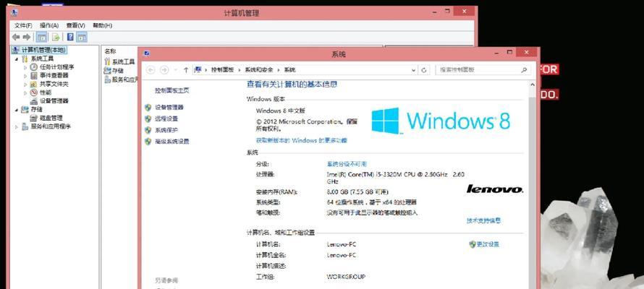This screenshot has width=644, height=289.
Task: Open 控制面板主页 link
Action: (172, 90)
